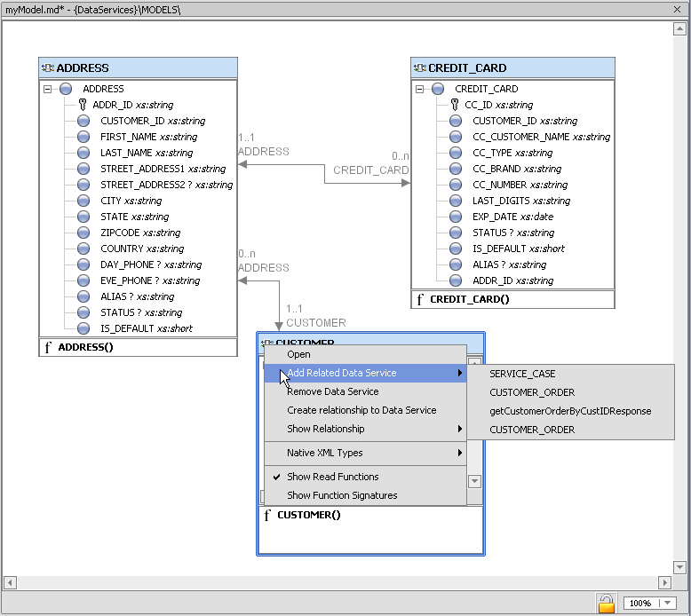
Task: Click the element icon beside EVE_PHONE
Action: [83, 280]
